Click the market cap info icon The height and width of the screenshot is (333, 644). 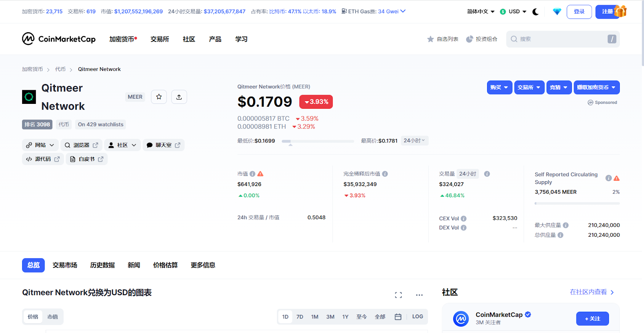[252, 174]
